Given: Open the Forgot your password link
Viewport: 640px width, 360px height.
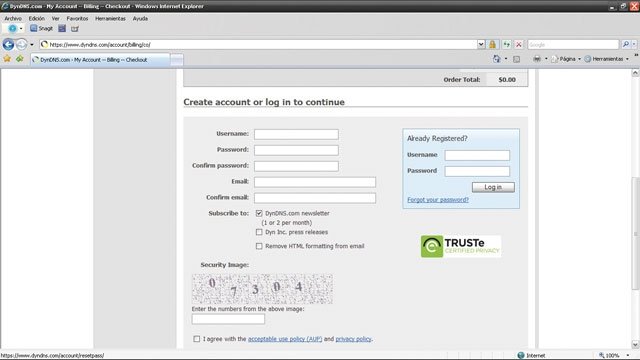Looking at the screenshot, I should (x=438, y=200).
